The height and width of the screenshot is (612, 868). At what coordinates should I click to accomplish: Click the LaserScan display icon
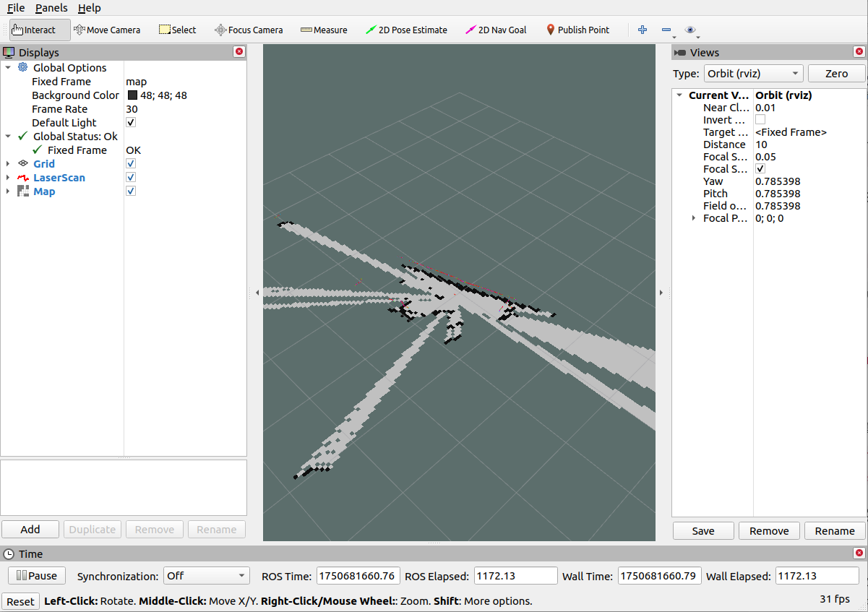coord(23,178)
